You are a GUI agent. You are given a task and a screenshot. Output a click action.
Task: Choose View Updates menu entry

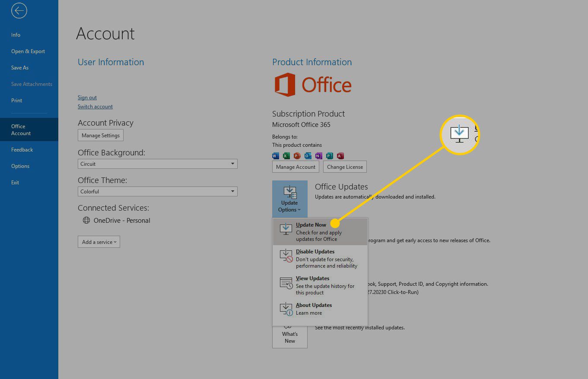[320, 285]
